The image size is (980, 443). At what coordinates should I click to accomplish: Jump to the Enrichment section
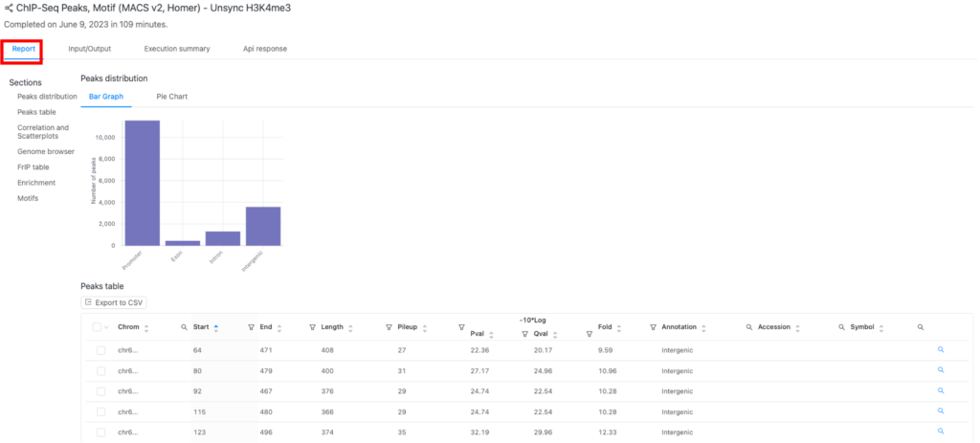tap(36, 183)
